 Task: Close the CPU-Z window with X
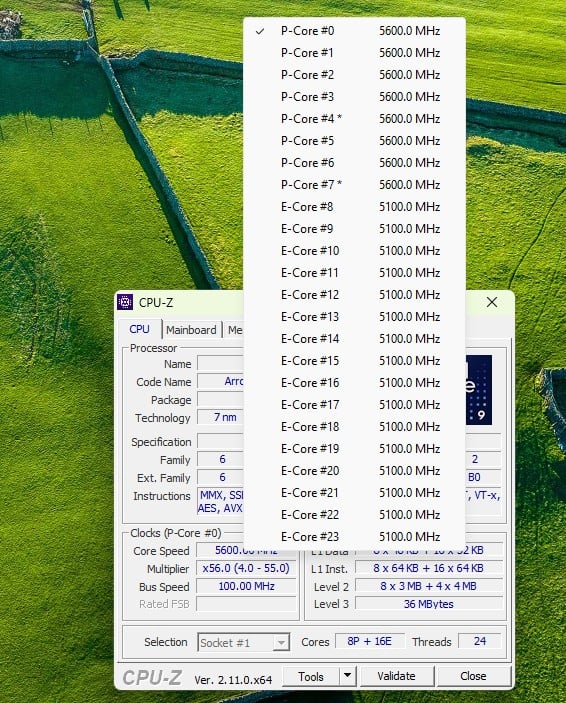click(x=492, y=302)
